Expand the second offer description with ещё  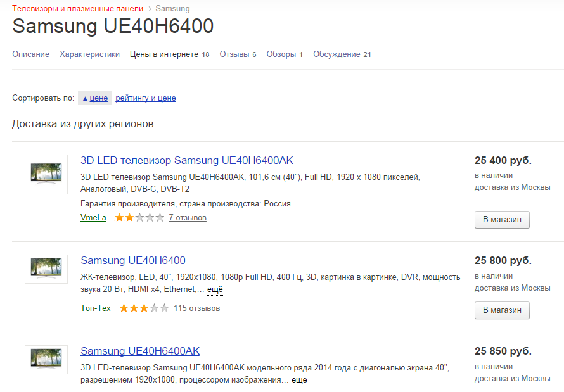pyautogui.click(x=215, y=289)
